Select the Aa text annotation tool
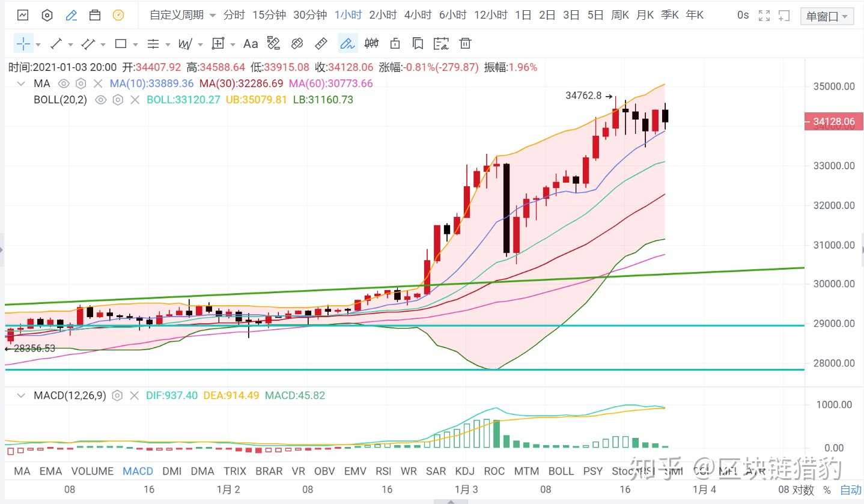 251,43
